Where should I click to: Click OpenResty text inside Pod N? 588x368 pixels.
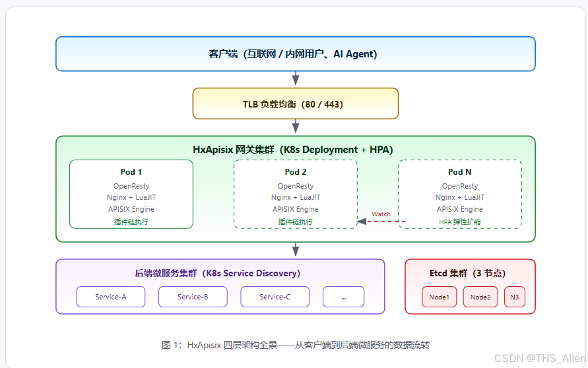click(460, 186)
